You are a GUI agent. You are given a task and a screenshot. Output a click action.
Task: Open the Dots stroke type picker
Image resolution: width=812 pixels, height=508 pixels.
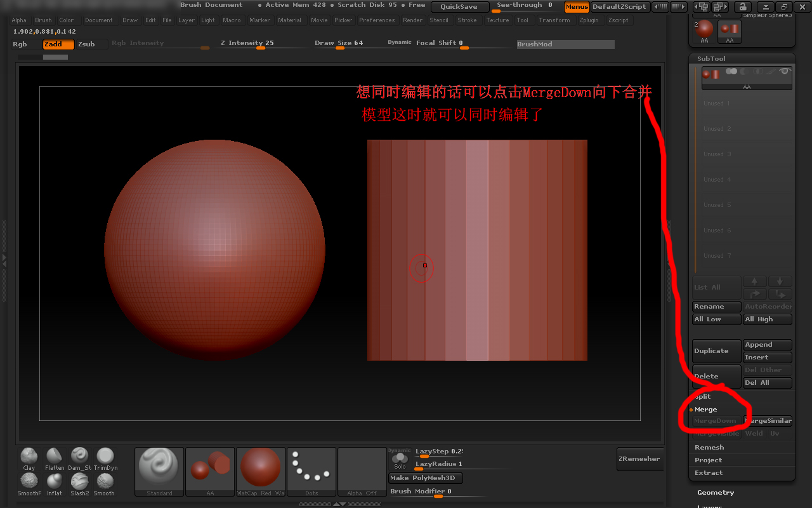[311, 472]
